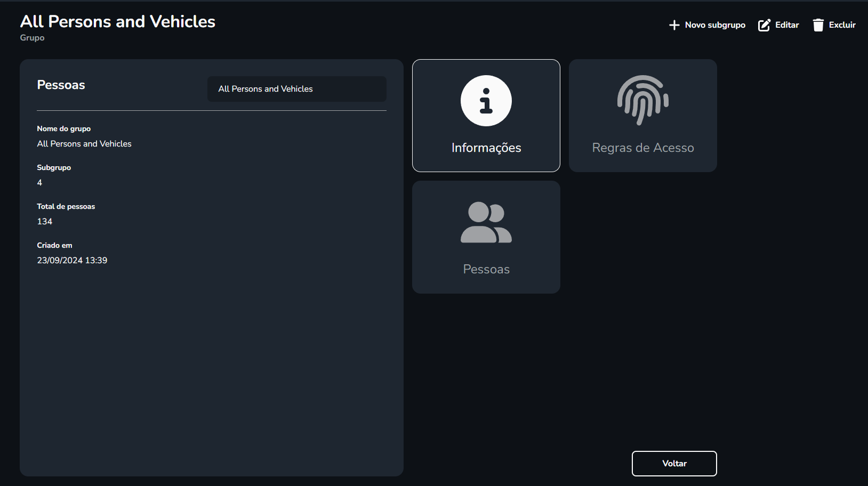
Task: Click the creation date 23/09/2024 13:39
Action: coord(72,261)
